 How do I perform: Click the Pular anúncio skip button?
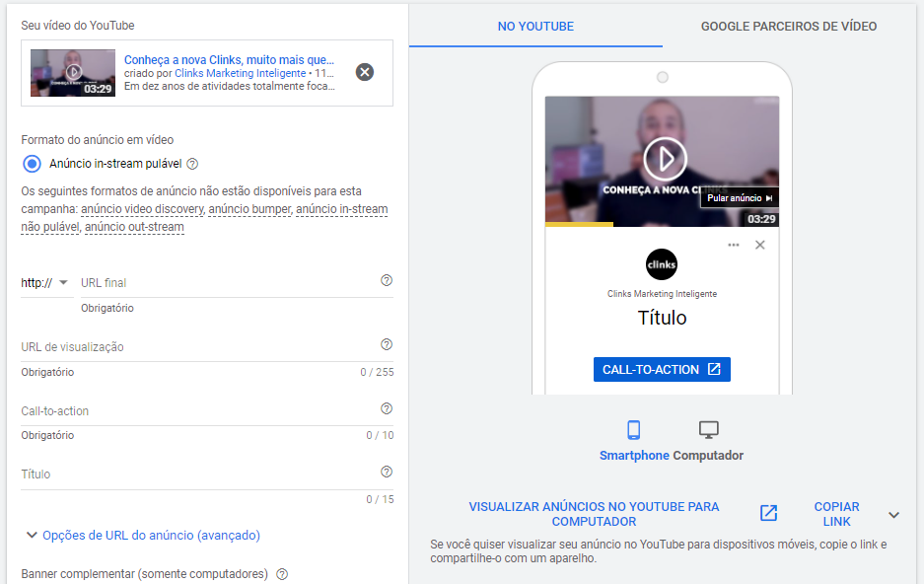tap(740, 198)
